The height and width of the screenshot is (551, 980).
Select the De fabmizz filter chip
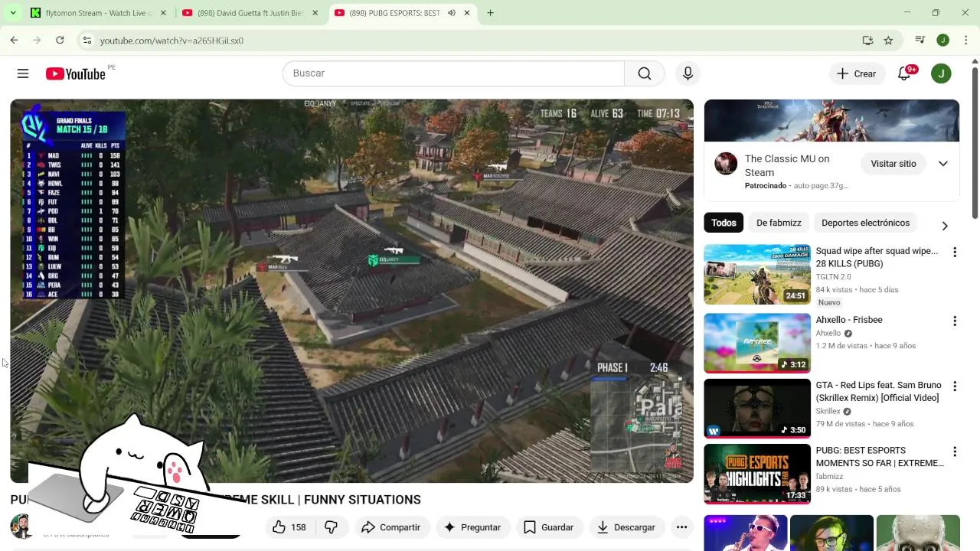click(779, 223)
